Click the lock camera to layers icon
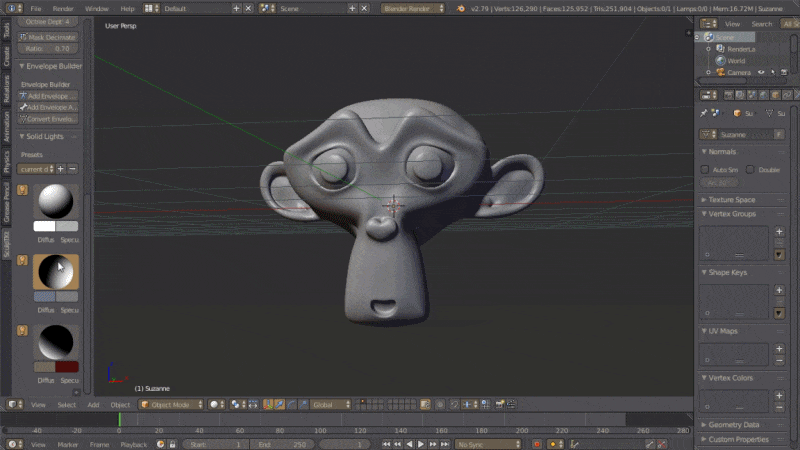 (425, 405)
